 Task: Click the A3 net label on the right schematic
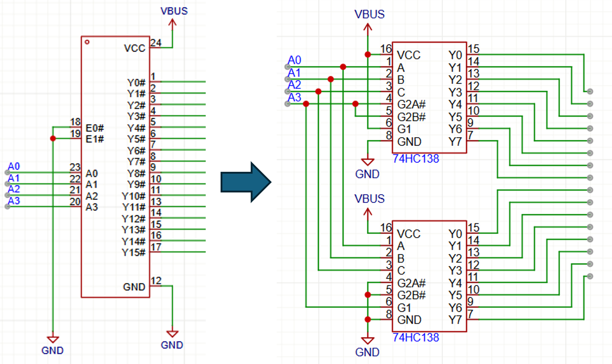tap(294, 98)
